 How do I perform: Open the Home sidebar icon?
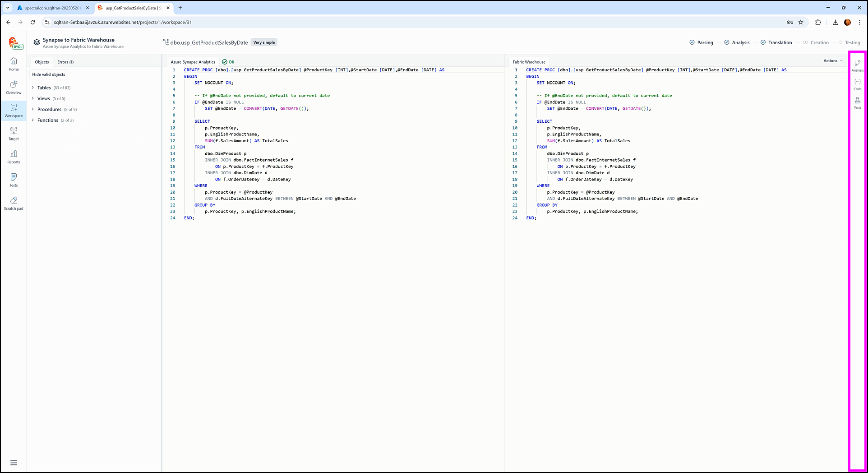[x=14, y=64]
